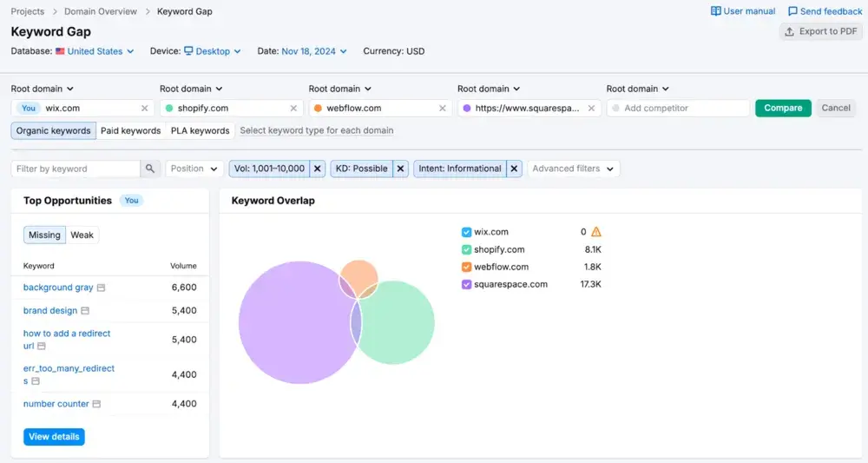Open the Database United States dropdown
Screen dimensions: 868x463
pyautogui.click(x=95, y=51)
